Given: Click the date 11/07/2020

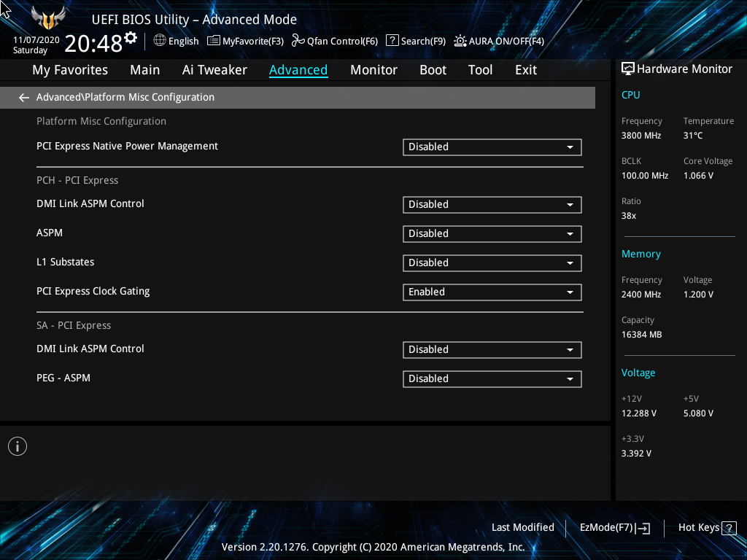Looking at the screenshot, I should (x=36, y=40).
